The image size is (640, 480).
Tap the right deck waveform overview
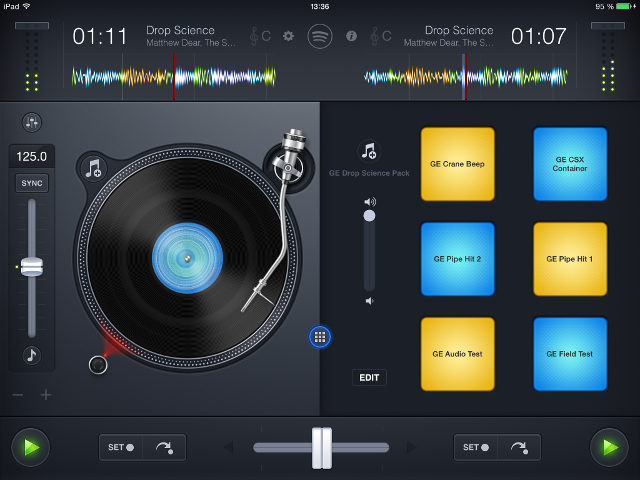[466, 77]
